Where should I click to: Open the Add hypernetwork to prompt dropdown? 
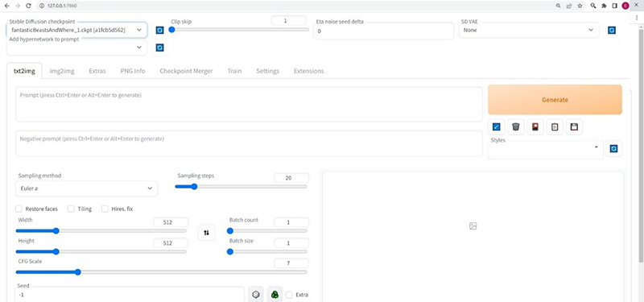(76, 48)
